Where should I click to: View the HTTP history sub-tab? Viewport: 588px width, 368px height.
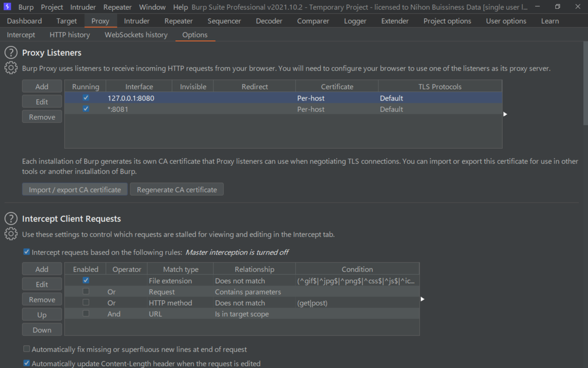coord(70,35)
